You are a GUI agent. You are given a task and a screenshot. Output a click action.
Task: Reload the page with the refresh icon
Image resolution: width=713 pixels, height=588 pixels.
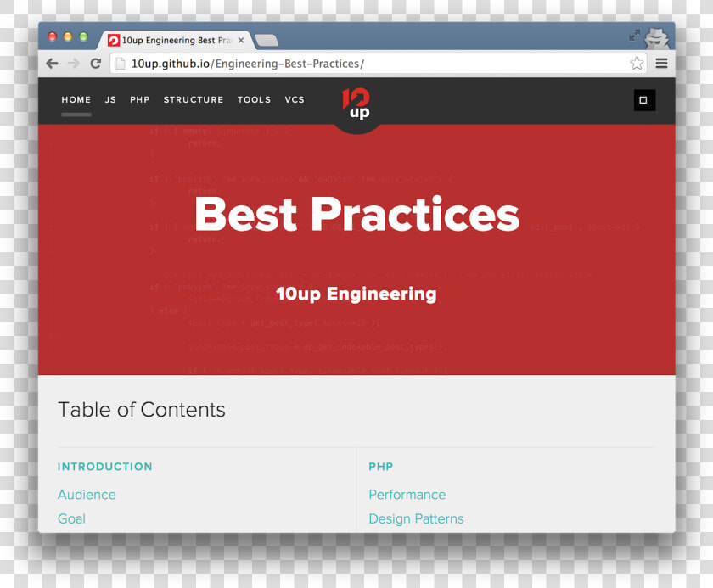(95, 64)
